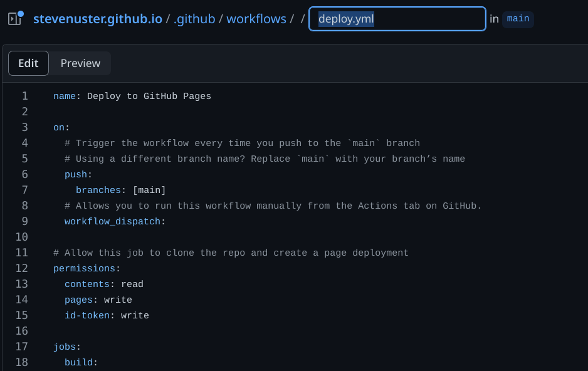Click 'workflow_dispatch:' on line 9
Image resolution: width=588 pixels, height=371 pixels.
tap(115, 222)
